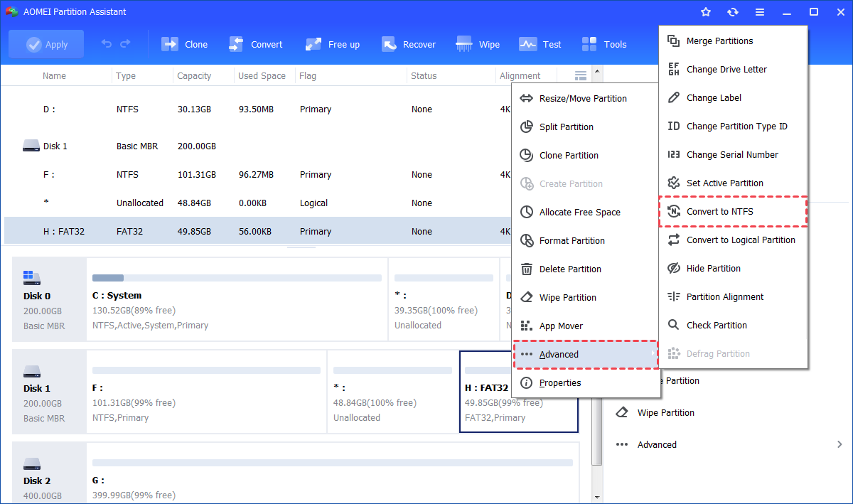Open the Tools toolbar item
This screenshot has height=504, width=853.
[x=604, y=44]
